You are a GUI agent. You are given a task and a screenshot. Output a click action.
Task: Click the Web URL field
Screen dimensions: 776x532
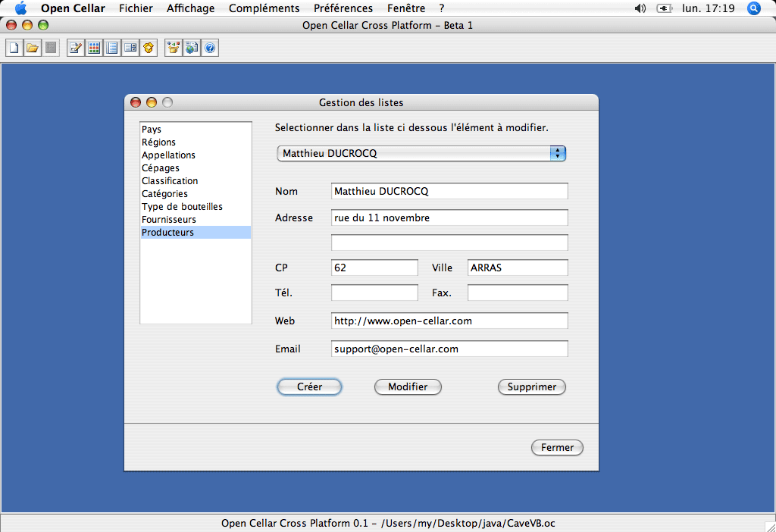coord(449,321)
